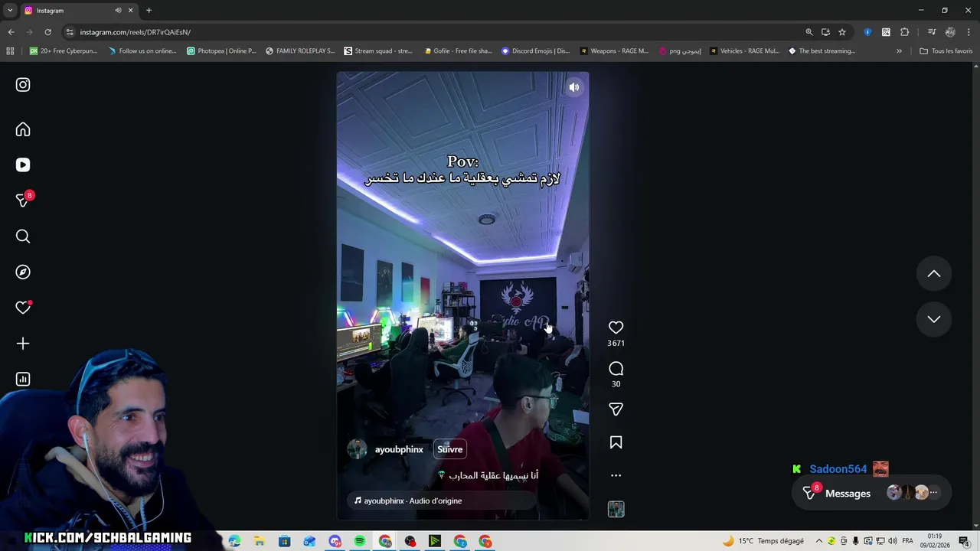Open the zoom magnifier in the address bar

coord(808,32)
